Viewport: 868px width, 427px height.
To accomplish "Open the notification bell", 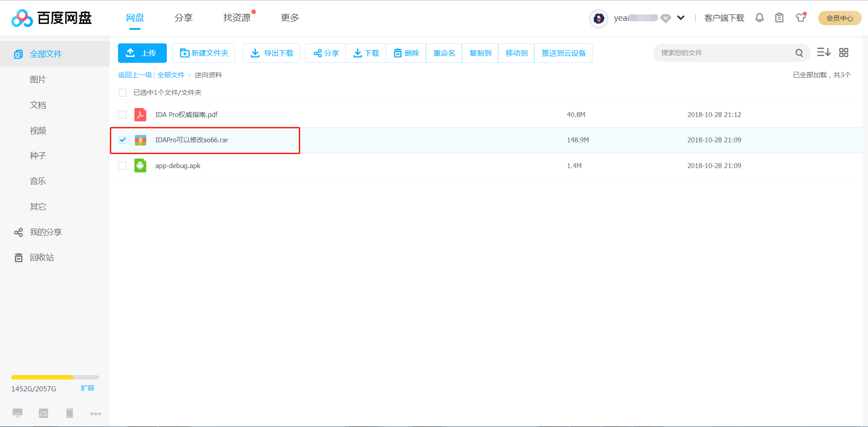I will pos(759,18).
